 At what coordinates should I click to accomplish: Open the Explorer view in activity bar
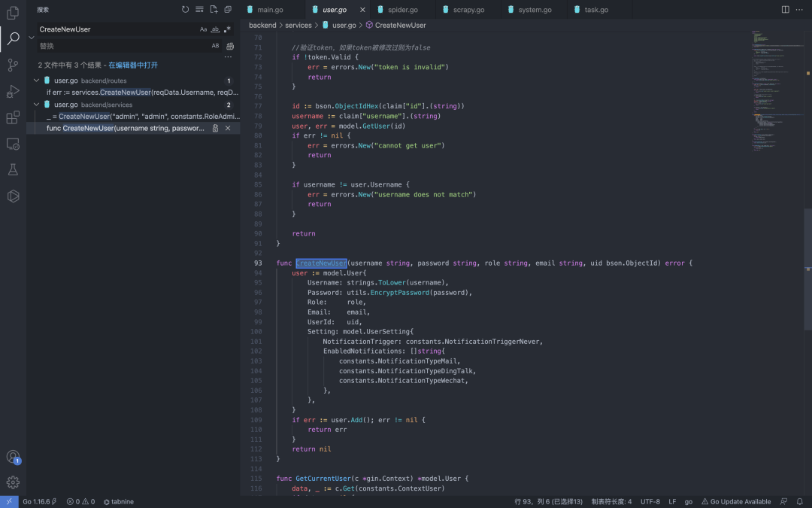13,13
